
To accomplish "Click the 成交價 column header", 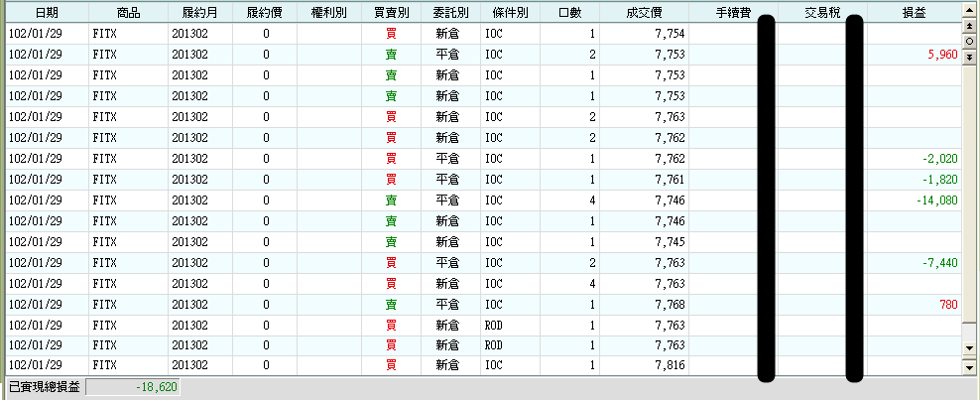I will pos(644,13).
